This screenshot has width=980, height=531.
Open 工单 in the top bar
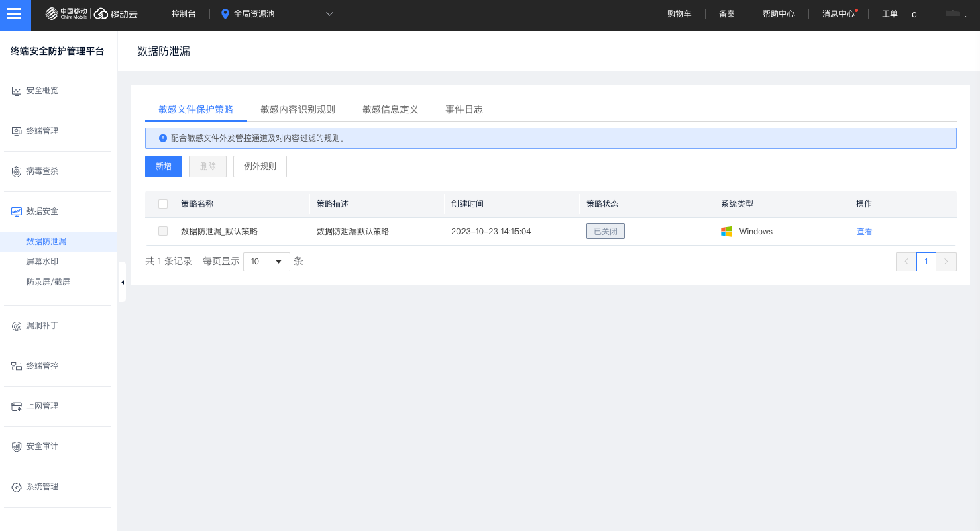click(x=890, y=14)
